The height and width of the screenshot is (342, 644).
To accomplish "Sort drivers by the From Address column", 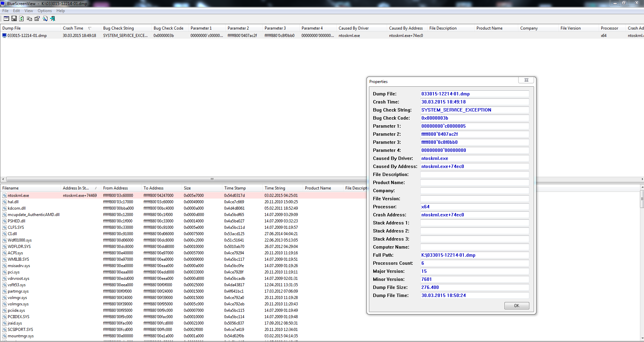I will click(121, 188).
